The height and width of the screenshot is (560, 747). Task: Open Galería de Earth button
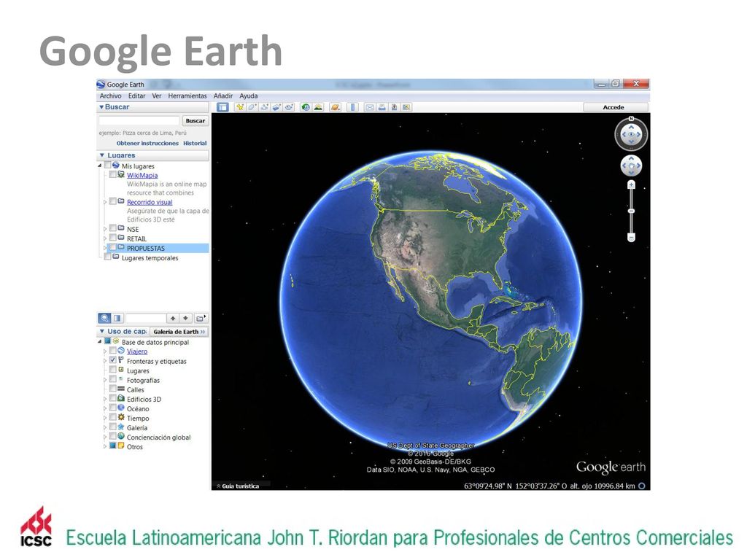pyautogui.click(x=179, y=332)
